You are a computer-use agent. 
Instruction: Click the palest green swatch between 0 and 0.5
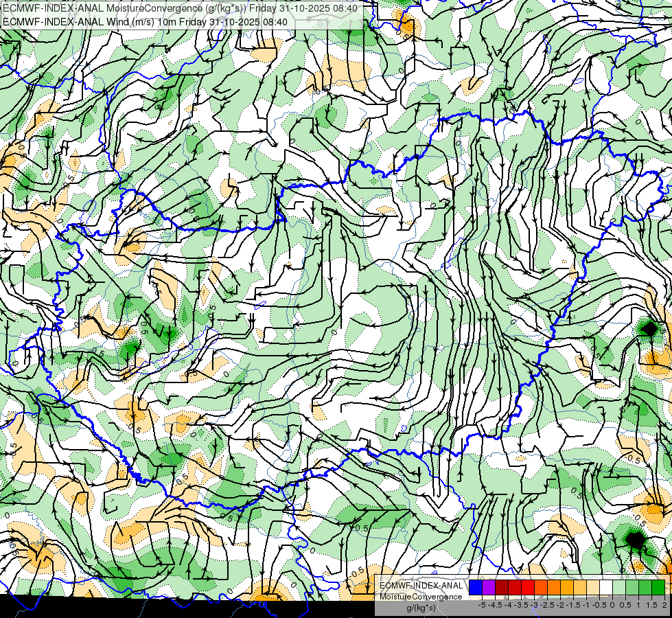click(619, 587)
